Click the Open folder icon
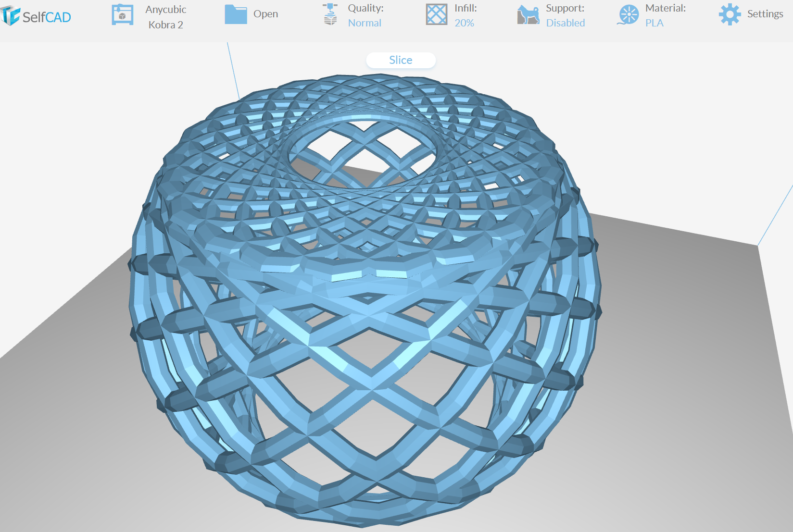793x532 pixels. pos(236,14)
